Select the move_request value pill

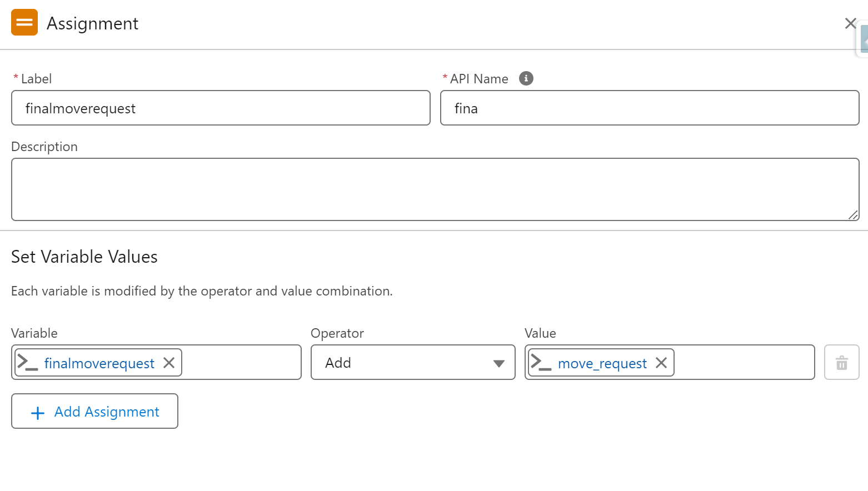point(602,363)
